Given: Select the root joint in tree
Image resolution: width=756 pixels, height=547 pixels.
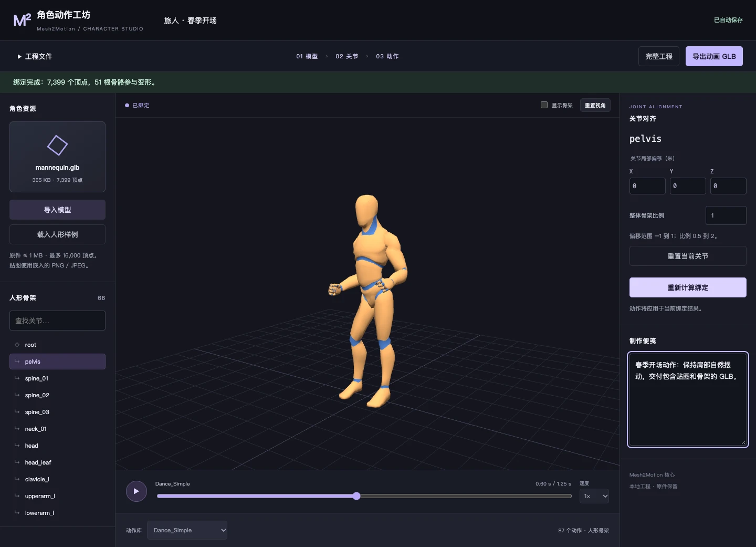Looking at the screenshot, I should click(57, 345).
